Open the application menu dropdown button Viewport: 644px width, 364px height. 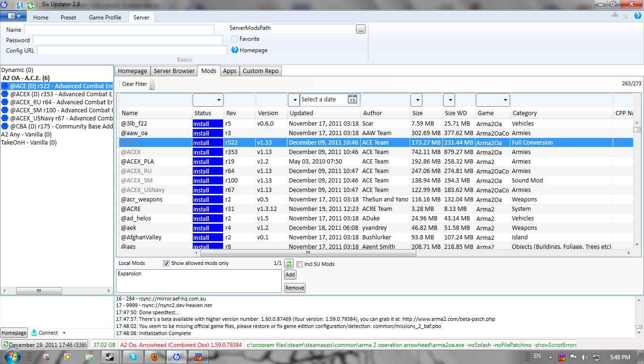point(13,16)
